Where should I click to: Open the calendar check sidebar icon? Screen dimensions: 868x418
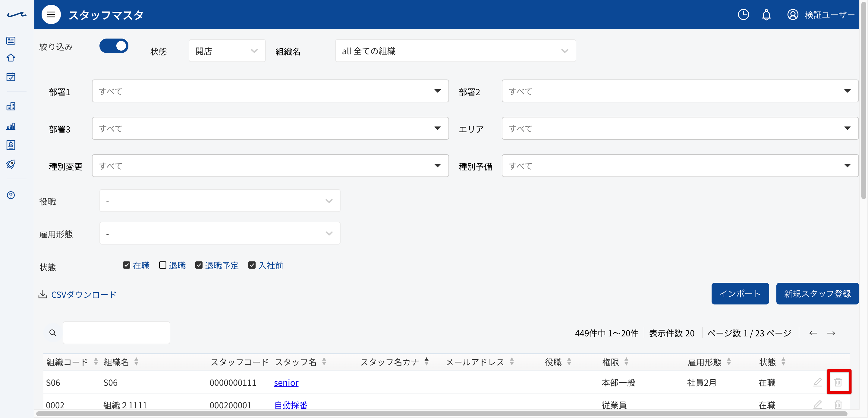11,77
